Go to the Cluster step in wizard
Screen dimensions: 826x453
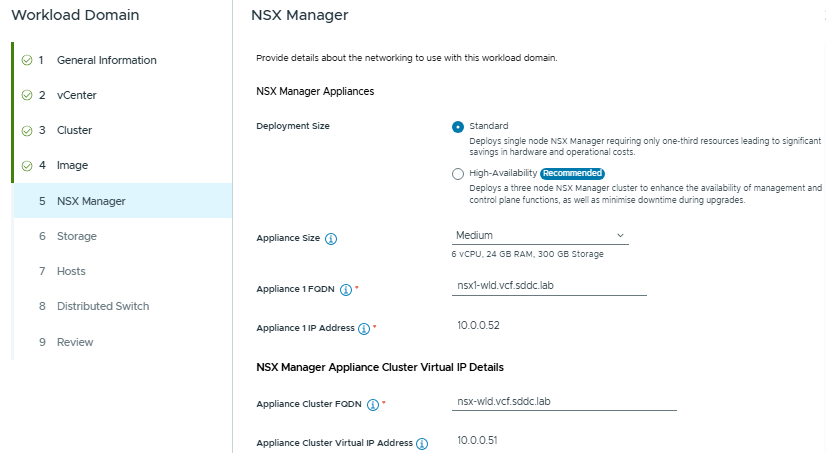click(74, 130)
